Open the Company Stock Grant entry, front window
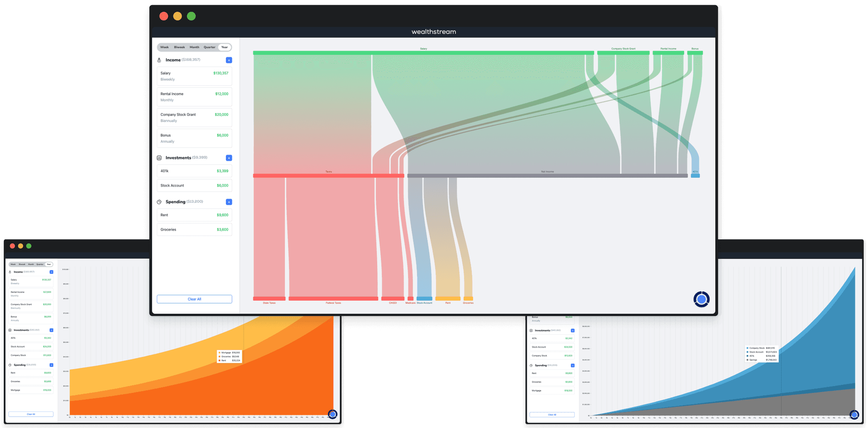The width and height of the screenshot is (868, 428). tap(195, 118)
